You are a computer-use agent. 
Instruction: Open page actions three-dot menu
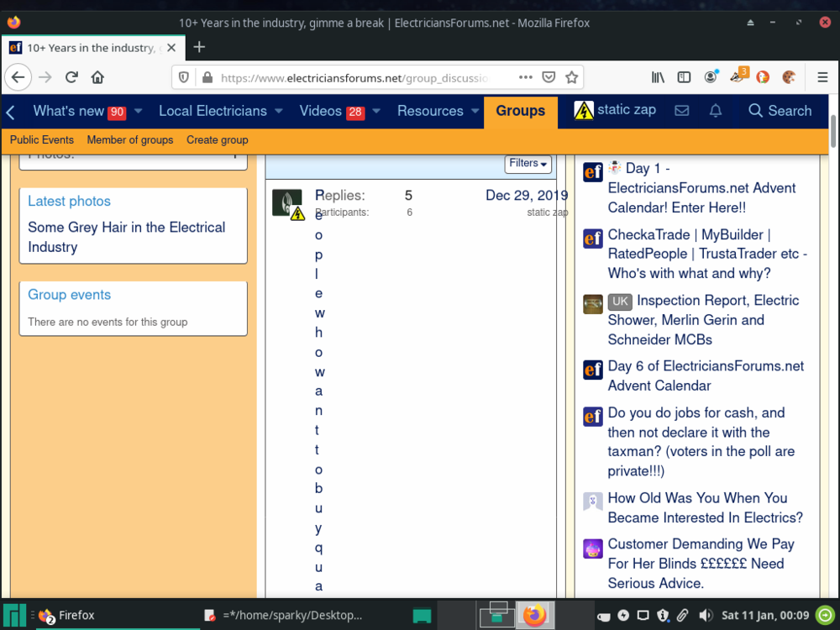(x=526, y=77)
